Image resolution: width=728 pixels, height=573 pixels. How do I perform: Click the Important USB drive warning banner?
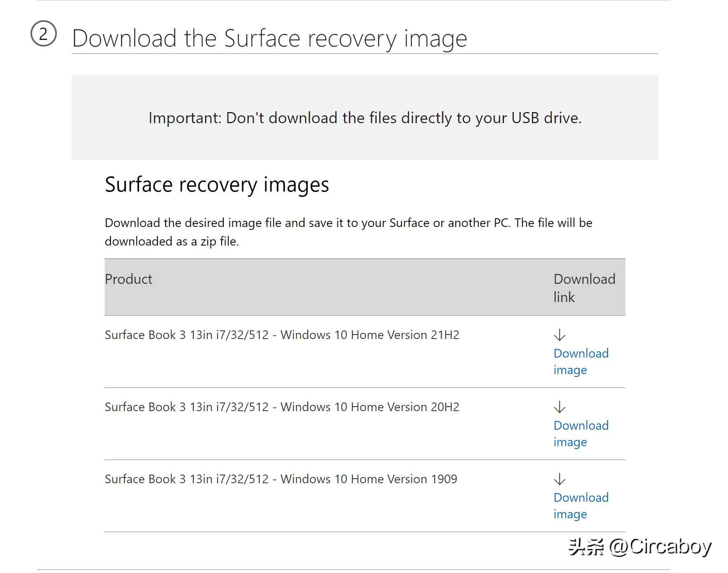coord(364,118)
